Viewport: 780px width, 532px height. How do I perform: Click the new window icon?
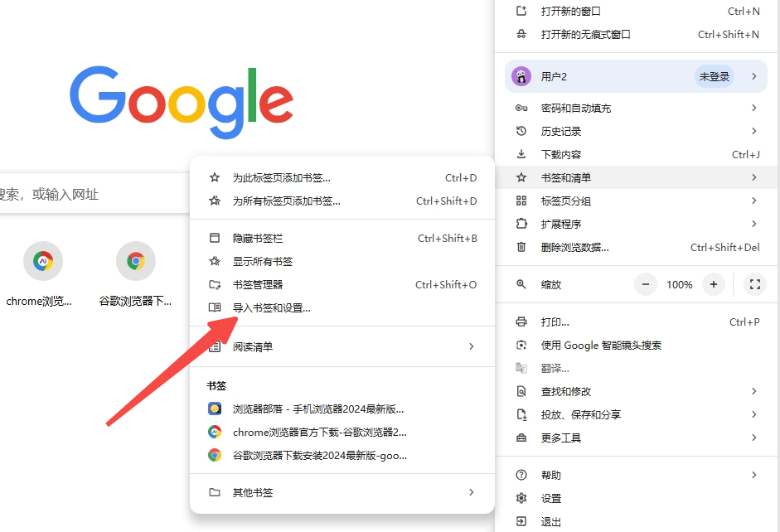tap(521, 11)
